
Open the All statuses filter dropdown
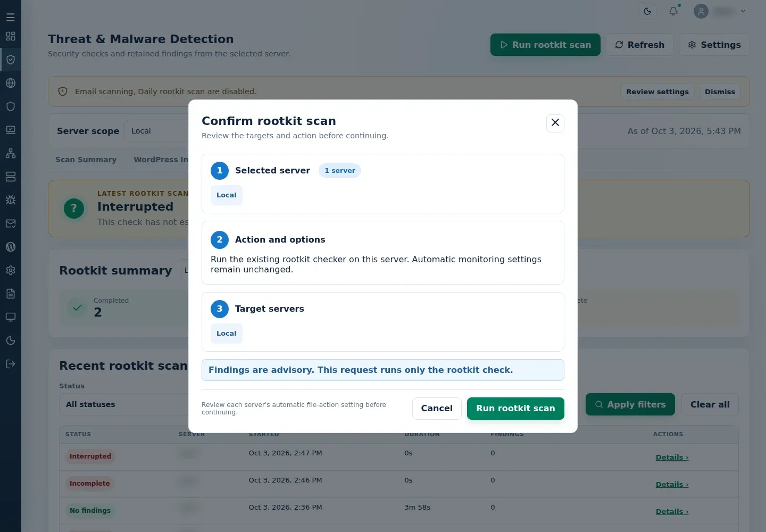(123, 404)
